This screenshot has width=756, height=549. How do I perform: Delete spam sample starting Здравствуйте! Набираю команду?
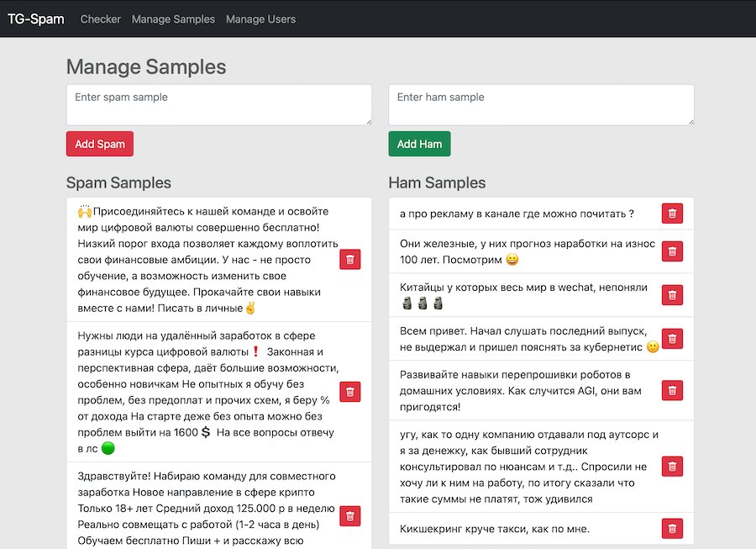pos(350,516)
